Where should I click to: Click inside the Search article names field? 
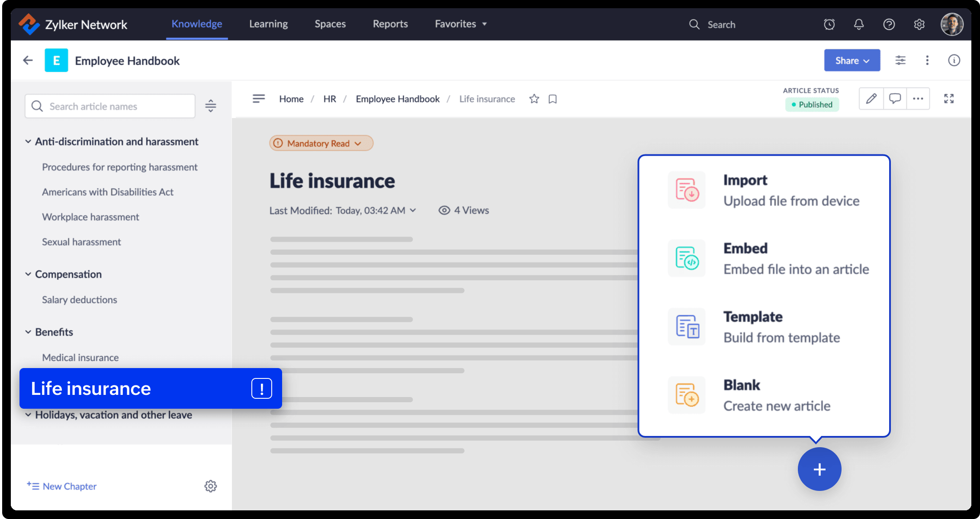tap(109, 106)
